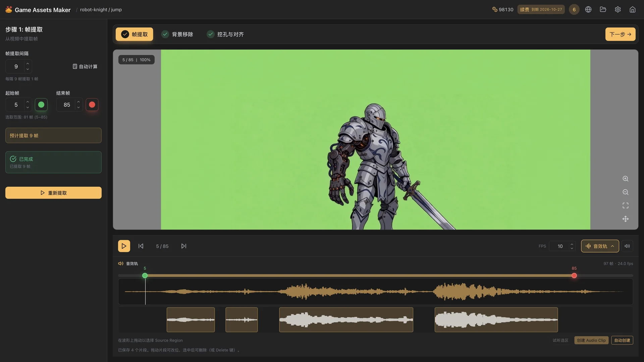
Task: Open the settings gear icon
Action: coord(618,9)
